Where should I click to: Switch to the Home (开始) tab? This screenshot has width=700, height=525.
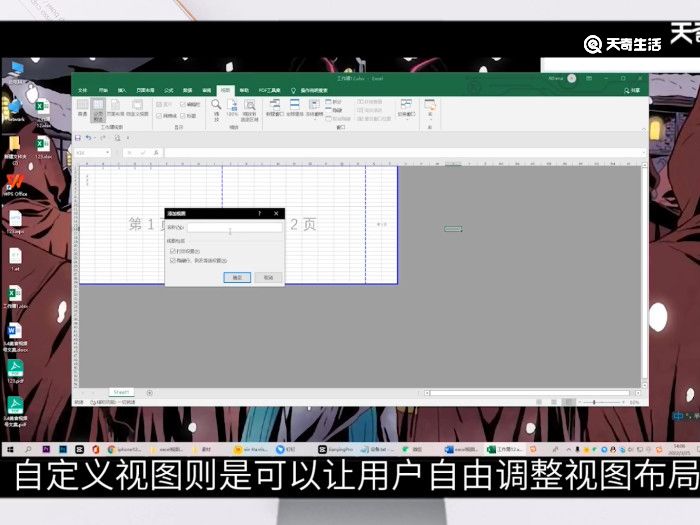tap(103, 91)
